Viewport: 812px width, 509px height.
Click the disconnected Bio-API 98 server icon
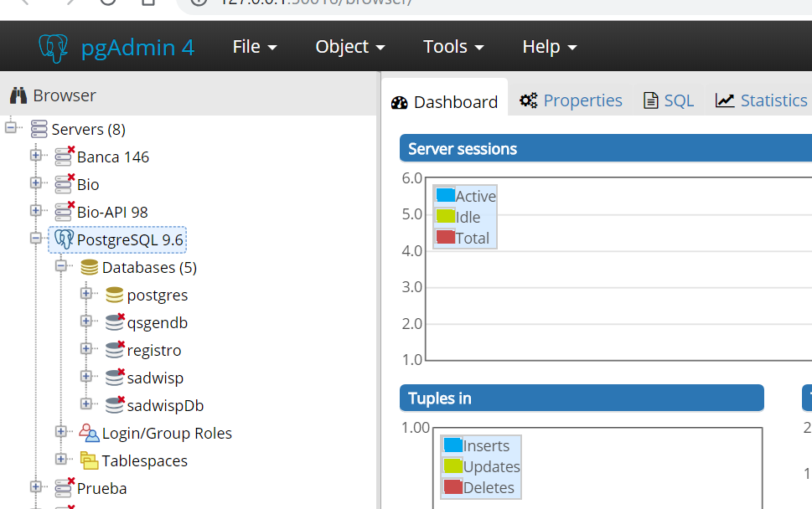coord(65,212)
